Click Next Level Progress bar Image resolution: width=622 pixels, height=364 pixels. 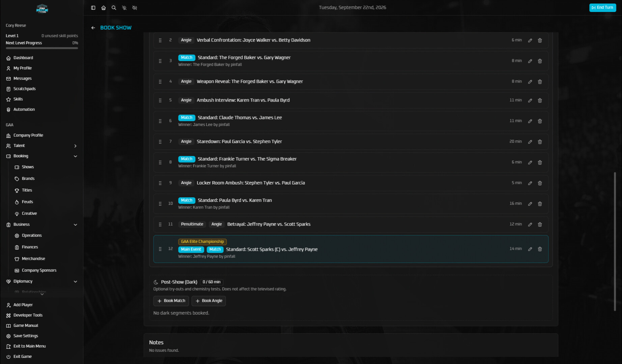(42, 48)
